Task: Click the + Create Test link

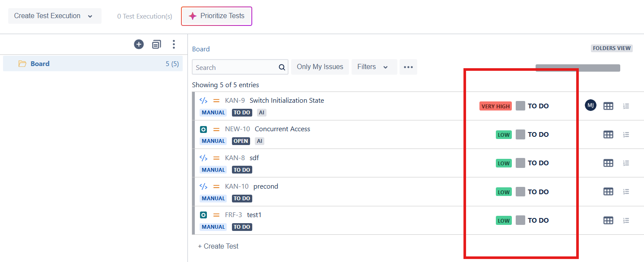Action: [x=218, y=246]
